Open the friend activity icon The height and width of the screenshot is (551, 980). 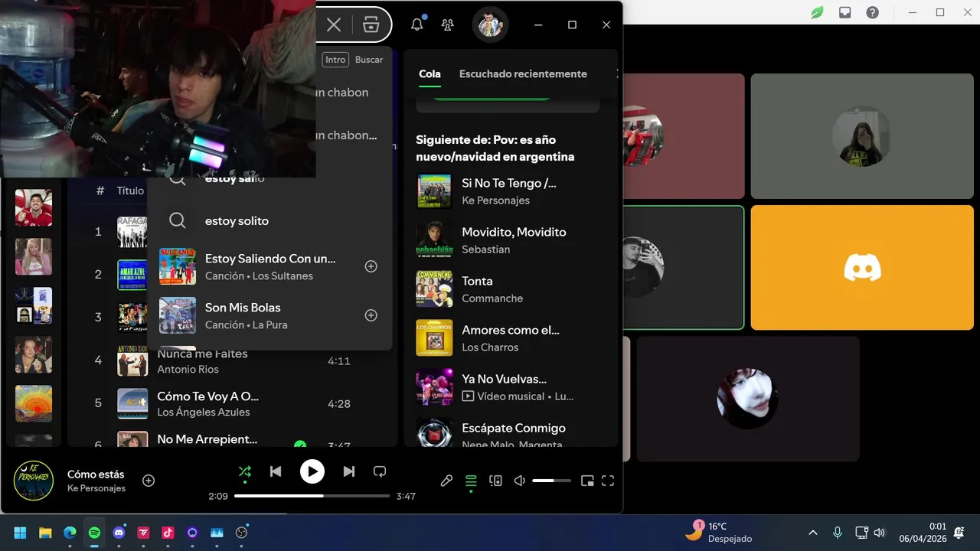[448, 24]
